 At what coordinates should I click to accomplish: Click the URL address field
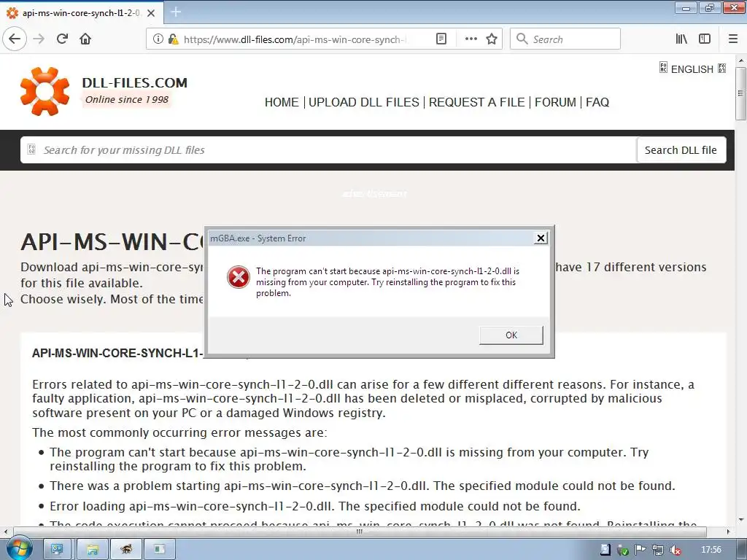(295, 39)
